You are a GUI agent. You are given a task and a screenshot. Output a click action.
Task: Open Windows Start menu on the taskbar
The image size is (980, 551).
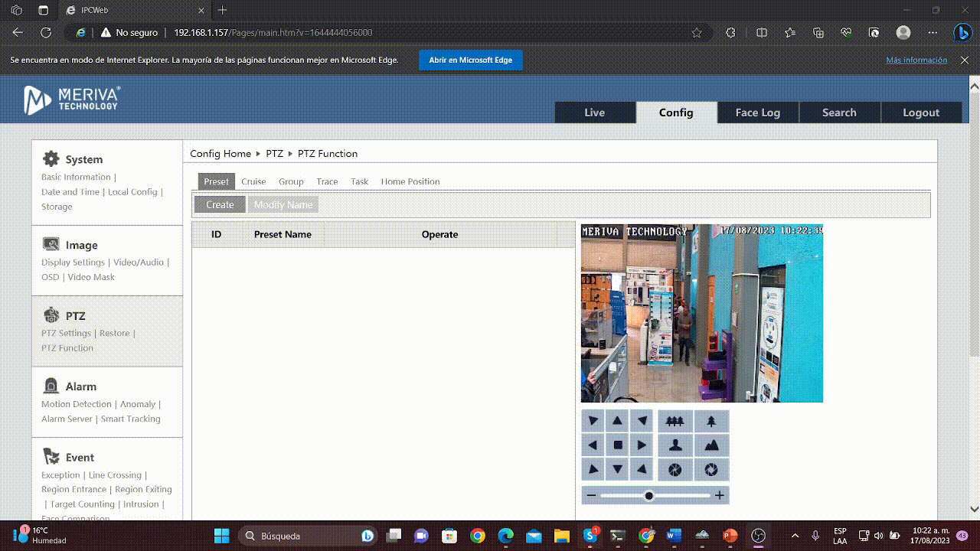[222, 536]
